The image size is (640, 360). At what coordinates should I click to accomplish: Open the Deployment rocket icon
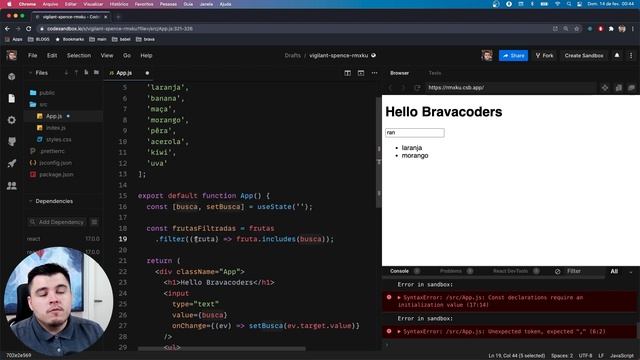click(x=11, y=163)
